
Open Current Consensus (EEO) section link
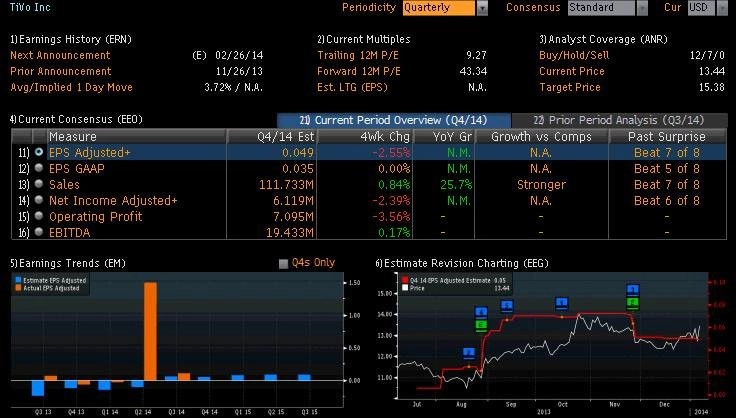(76, 119)
